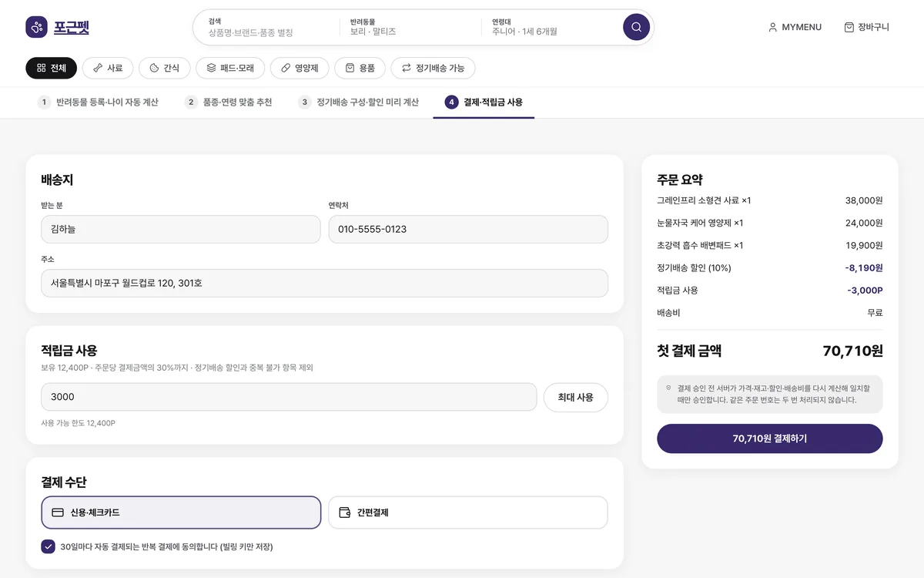Open MYMENU user account
The height and width of the screenshot is (578, 924).
click(795, 27)
